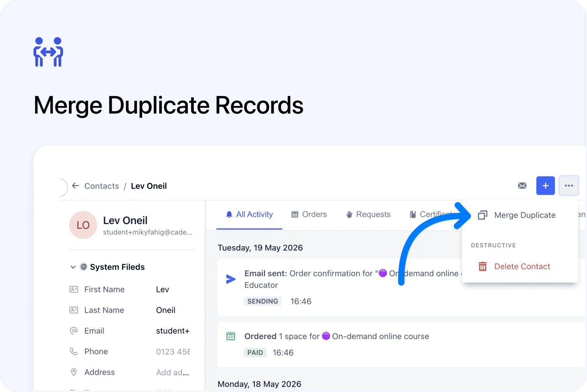The width and height of the screenshot is (587, 392).
Task: Click the green calendar order icon
Action: point(231,336)
